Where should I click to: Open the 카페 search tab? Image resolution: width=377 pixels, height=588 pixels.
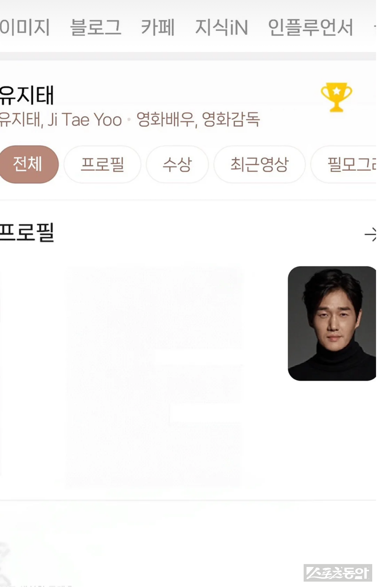[x=158, y=27]
